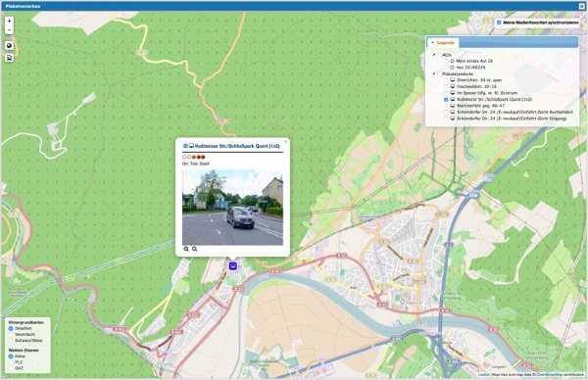This screenshot has width=588, height=380.
Task: Click the billboard icon in popup title
Action: (x=191, y=146)
